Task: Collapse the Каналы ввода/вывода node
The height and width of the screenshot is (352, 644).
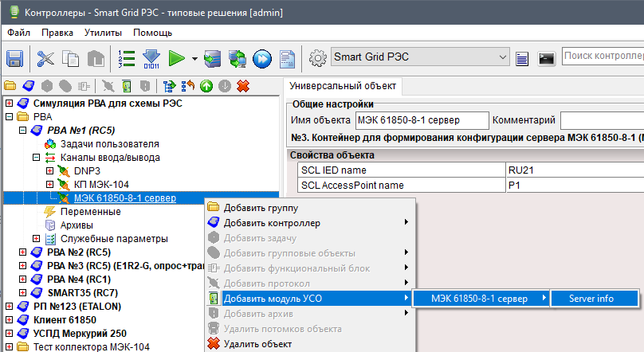Action: point(36,158)
